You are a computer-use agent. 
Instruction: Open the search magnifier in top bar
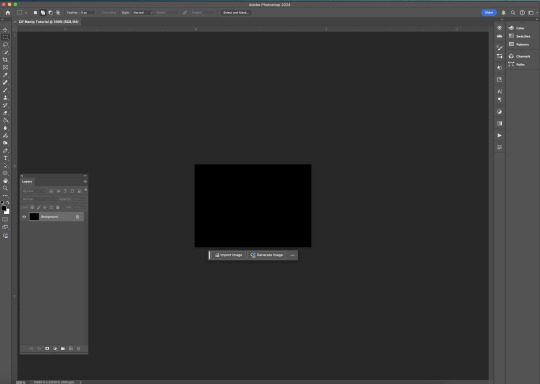pos(513,13)
